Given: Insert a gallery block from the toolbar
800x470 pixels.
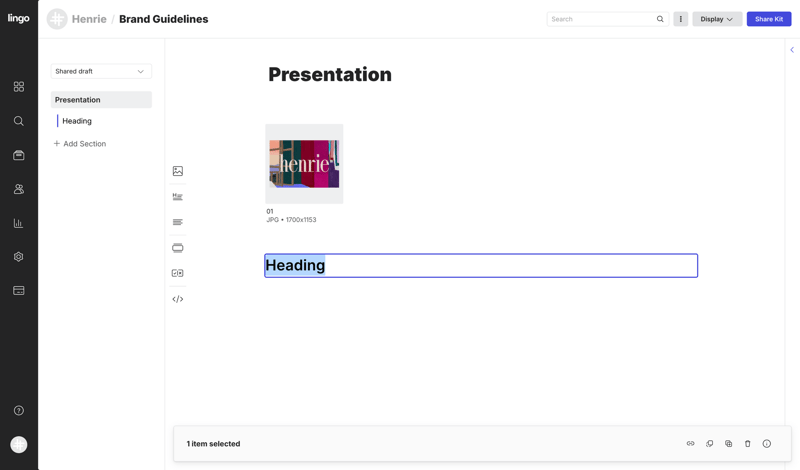Looking at the screenshot, I should point(178,273).
